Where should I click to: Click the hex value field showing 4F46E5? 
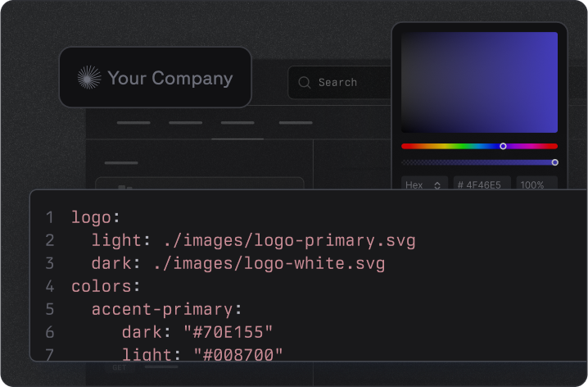482,185
